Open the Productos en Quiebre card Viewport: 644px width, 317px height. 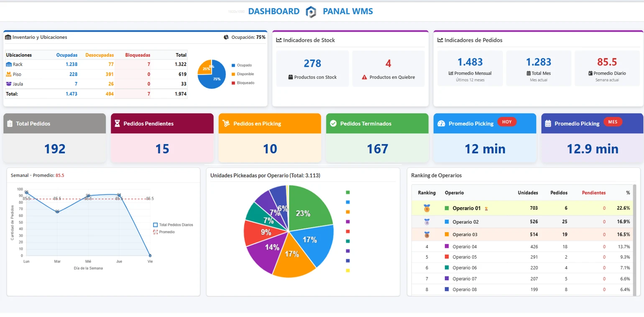(388, 69)
